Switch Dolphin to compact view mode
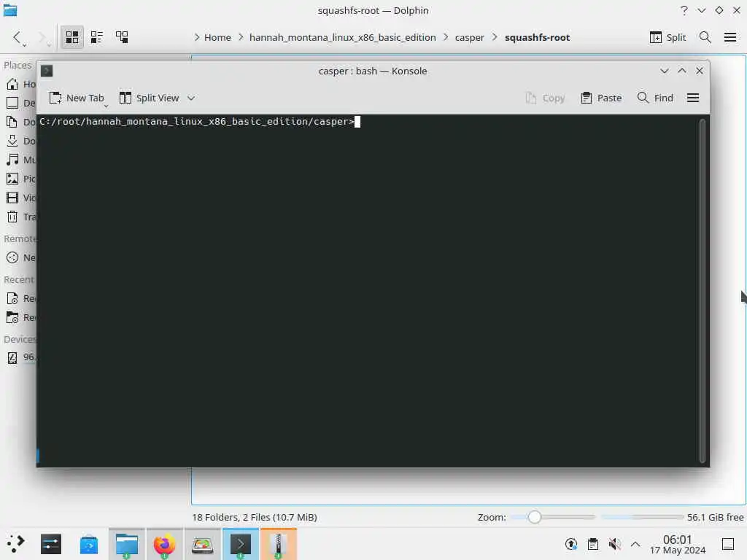This screenshot has width=747, height=560. [97, 37]
